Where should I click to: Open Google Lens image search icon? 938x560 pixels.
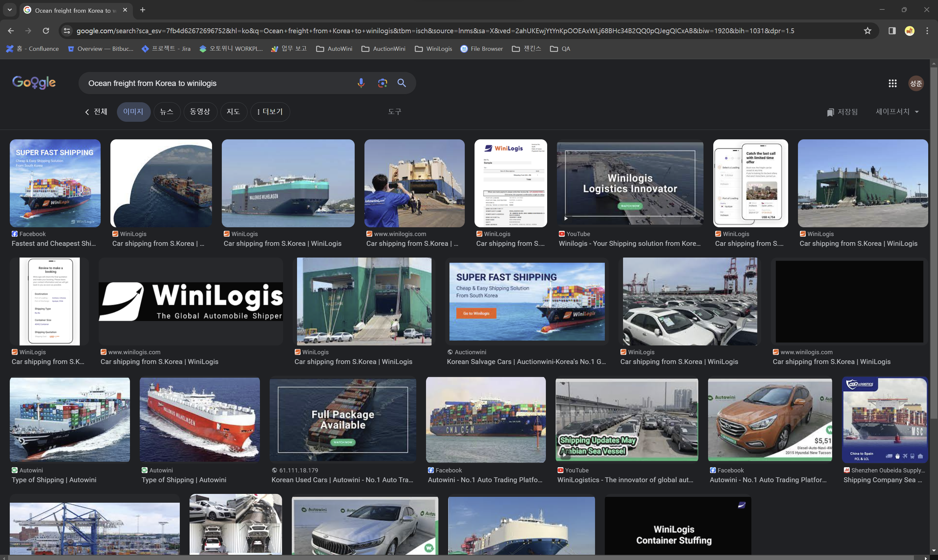coord(382,83)
